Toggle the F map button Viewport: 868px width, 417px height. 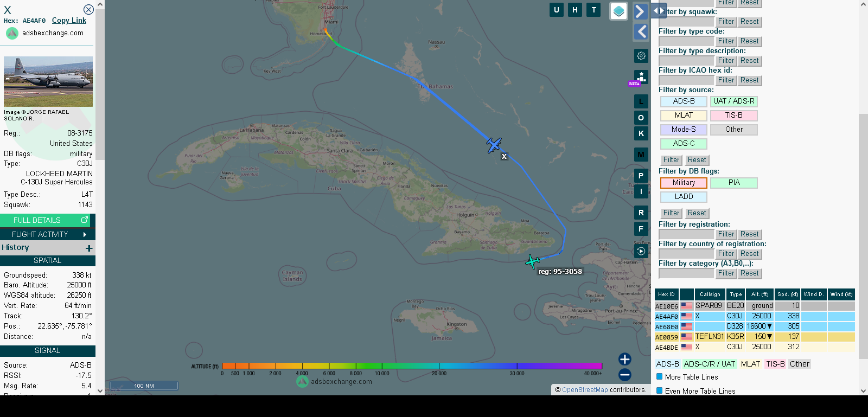point(641,229)
